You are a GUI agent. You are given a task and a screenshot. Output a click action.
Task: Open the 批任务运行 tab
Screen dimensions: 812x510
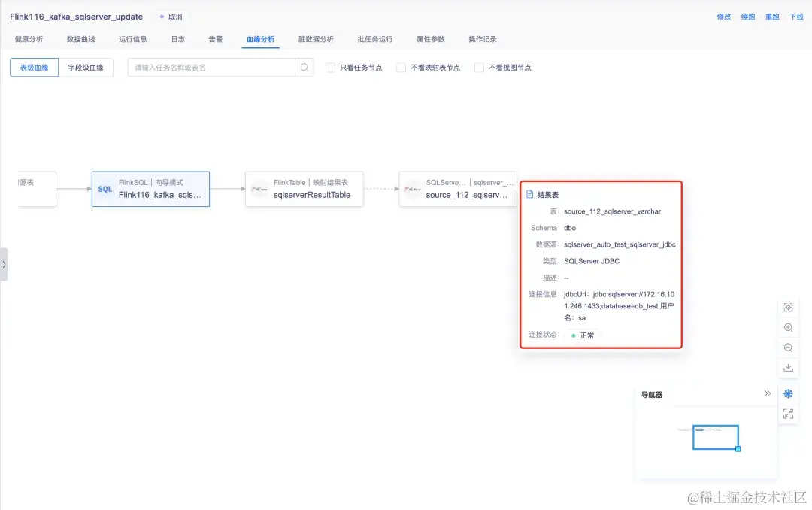(375, 39)
